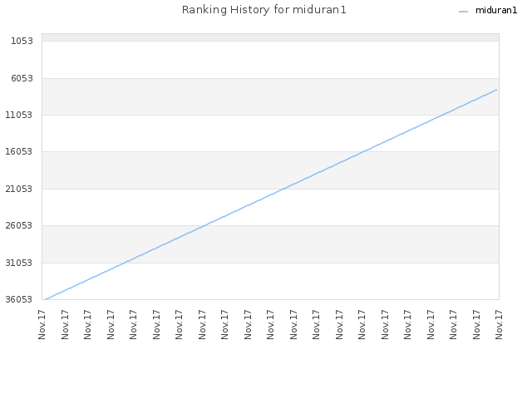Click the chart title 'Ranking History for miduran1'

point(264,10)
